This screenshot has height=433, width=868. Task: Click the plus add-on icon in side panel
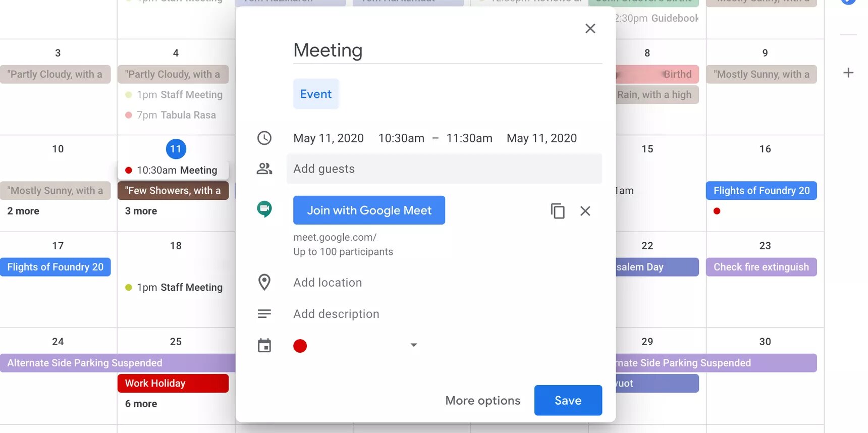coord(848,73)
